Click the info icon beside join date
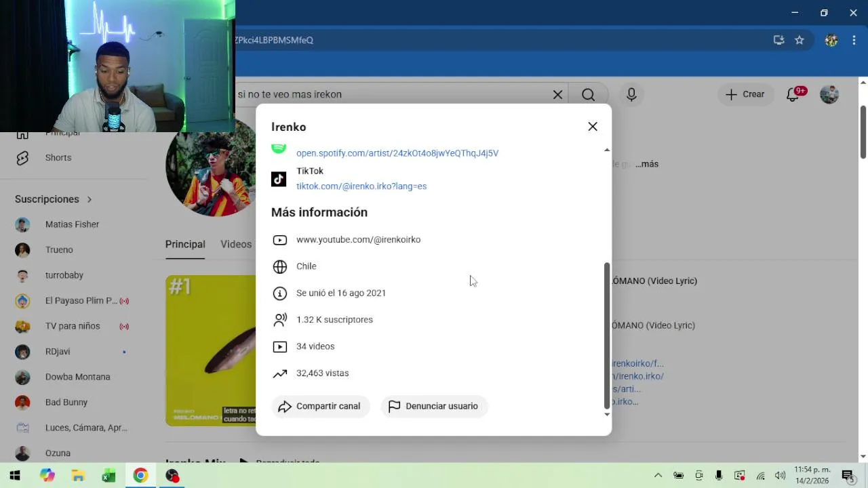The image size is (868, 488). pos(280,293)
